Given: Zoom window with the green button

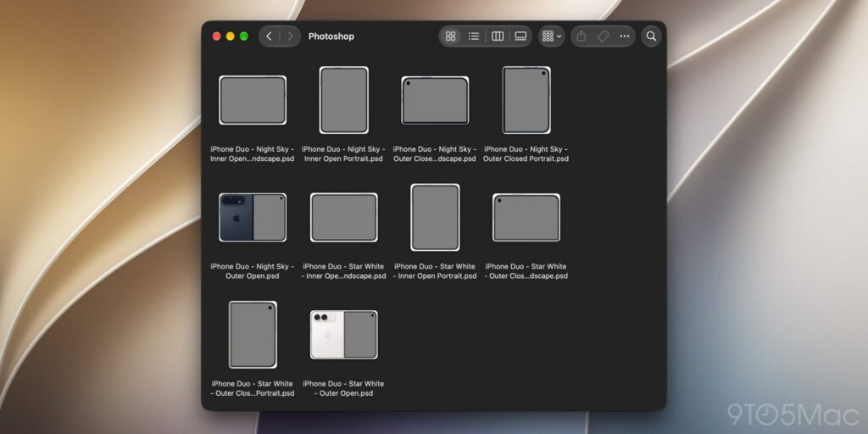Looking at the screenshot, I should tap(244, 36).
